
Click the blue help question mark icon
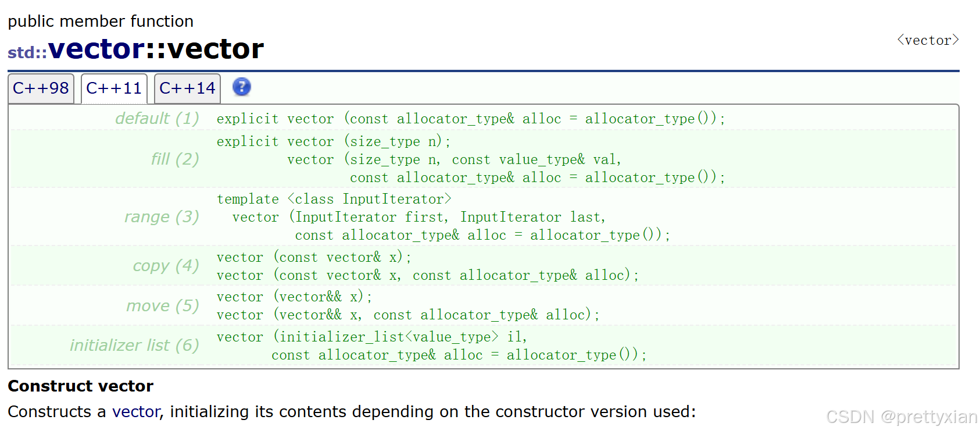pos(241,87)
